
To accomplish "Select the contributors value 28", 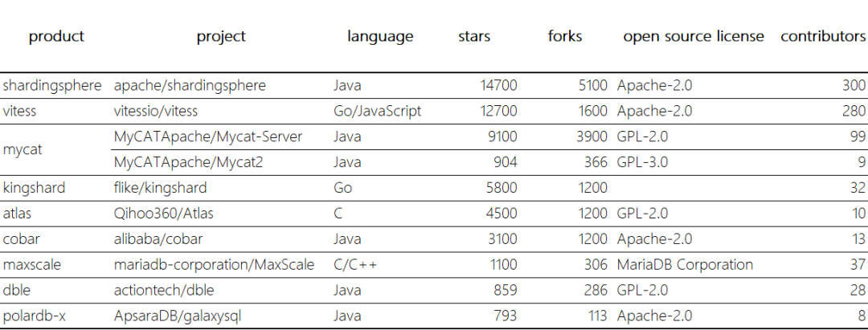I will click(x=858, y=290).
